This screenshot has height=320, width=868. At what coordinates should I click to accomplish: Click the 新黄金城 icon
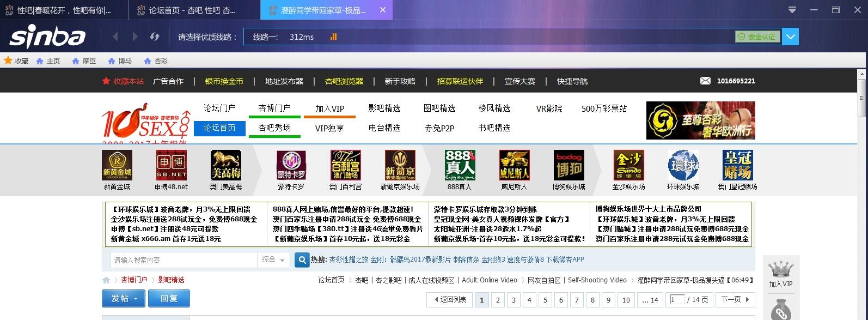[x=117, y=165]
